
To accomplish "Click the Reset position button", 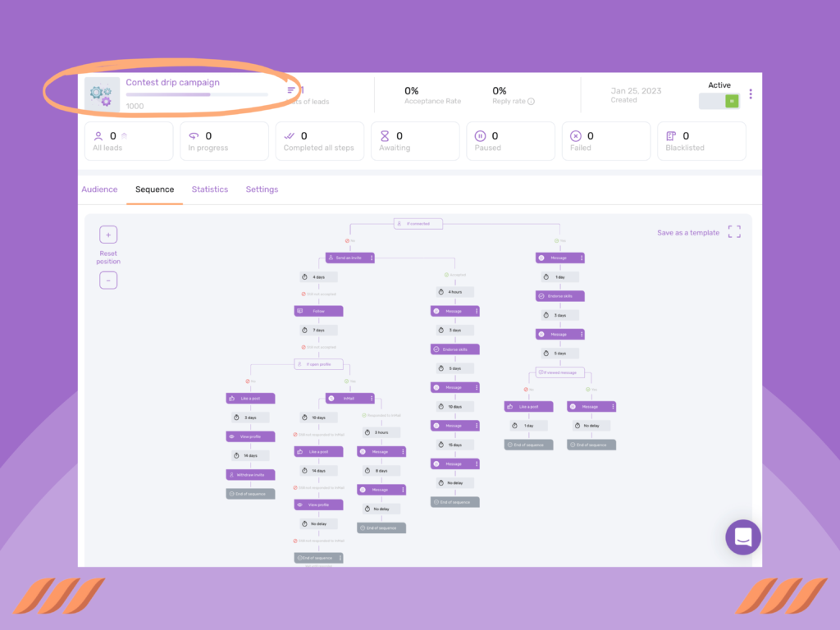I will pos(108,258).
